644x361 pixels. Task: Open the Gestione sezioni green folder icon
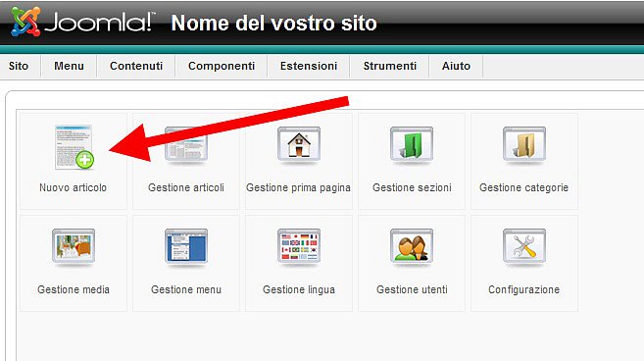[x=412, y=145]
